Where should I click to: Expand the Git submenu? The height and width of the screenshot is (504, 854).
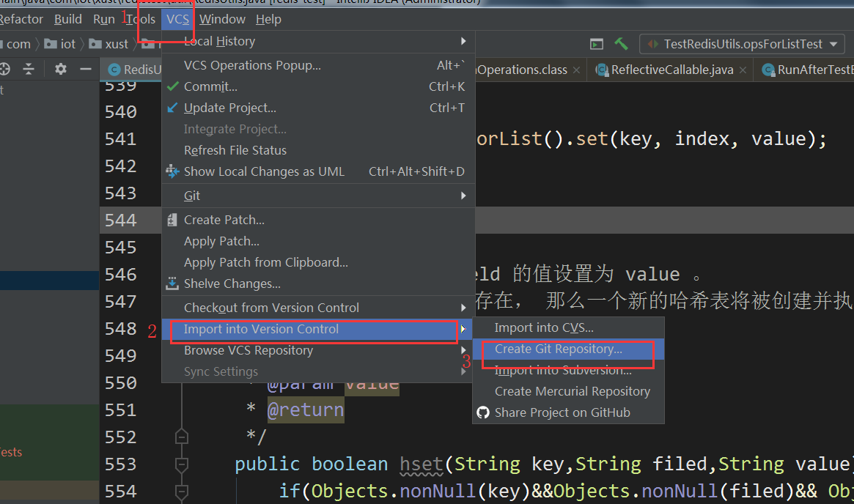click(x=318, y=196)
